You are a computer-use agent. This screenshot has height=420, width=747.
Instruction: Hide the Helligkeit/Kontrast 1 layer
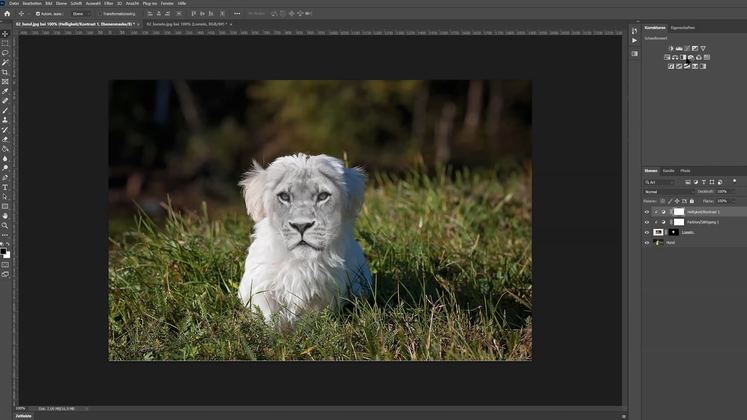coord(647,212)
